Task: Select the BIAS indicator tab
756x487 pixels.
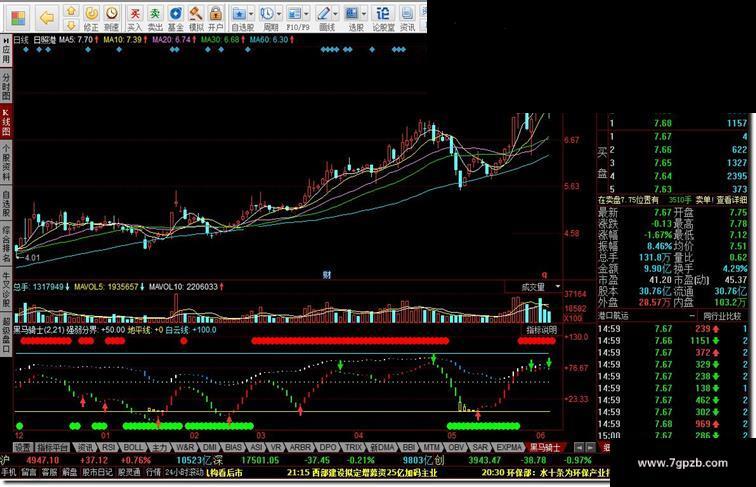Action: (234, 448)
